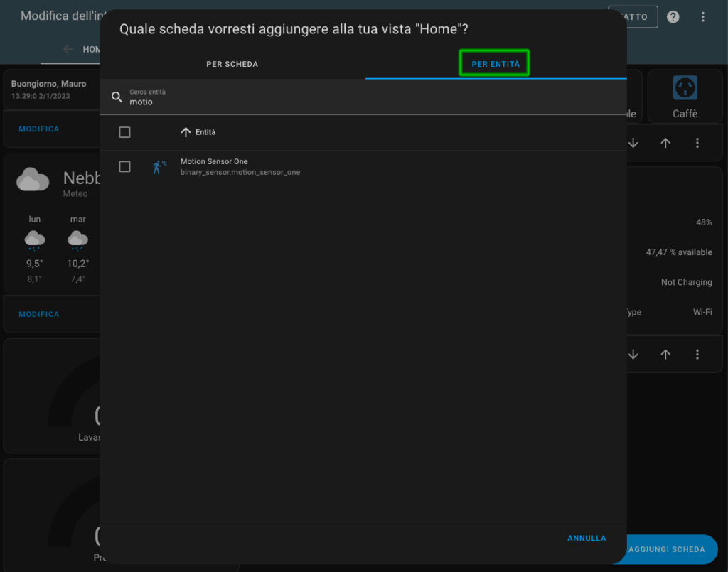Check the select-all entities header checkbox

pos(124,132)
